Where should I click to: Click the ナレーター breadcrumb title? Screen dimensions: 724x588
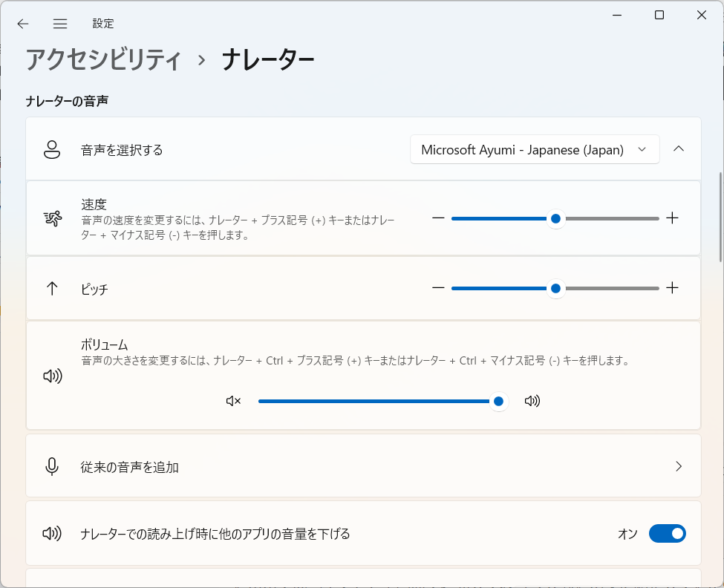(268, 60)
